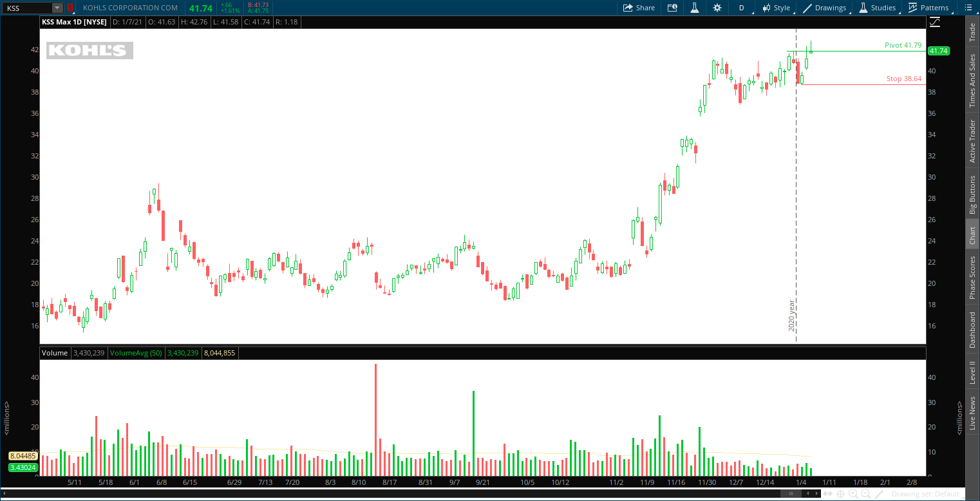Open the Dashboard side tab
This screenshot has width=980, height=501.
pyautogui.click(x=972, y=330)
